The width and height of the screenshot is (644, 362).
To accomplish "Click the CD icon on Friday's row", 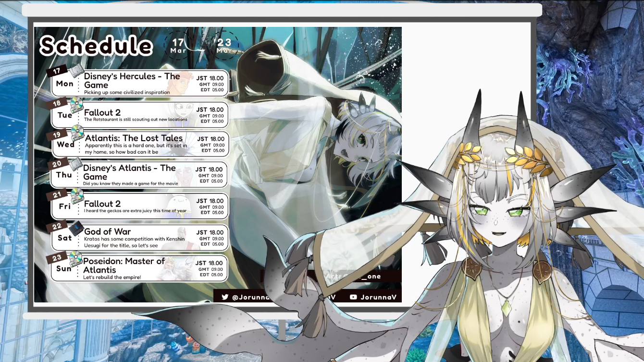I will [77, 195].
